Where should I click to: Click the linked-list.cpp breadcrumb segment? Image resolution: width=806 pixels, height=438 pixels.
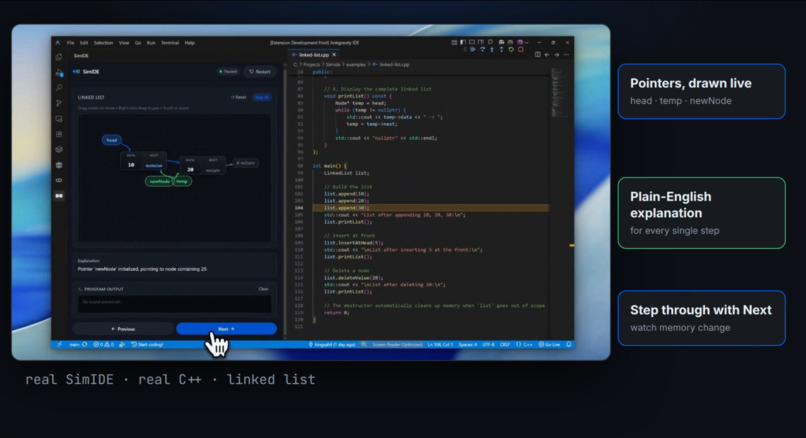[x=394, y=65]
